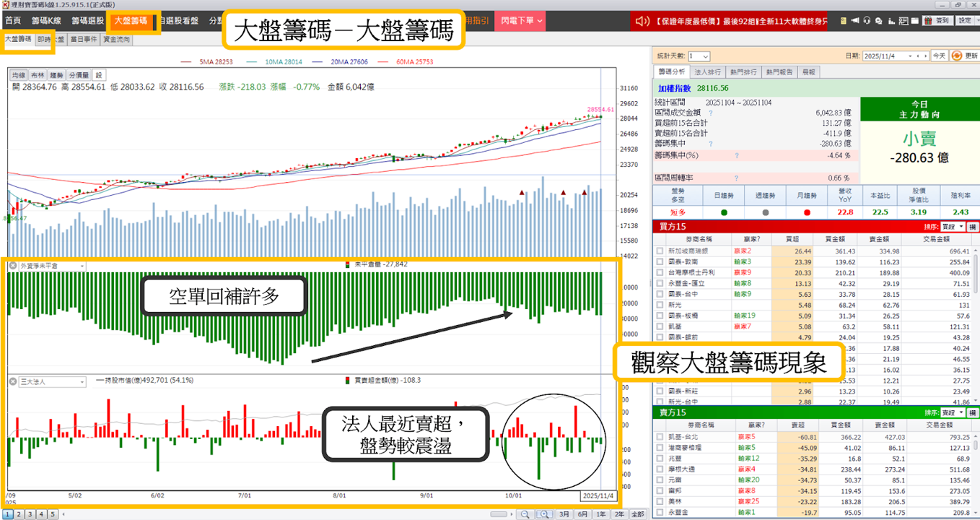Open the headset customer service icon
This screenshot has height=520, width=980.
(867, 20)
